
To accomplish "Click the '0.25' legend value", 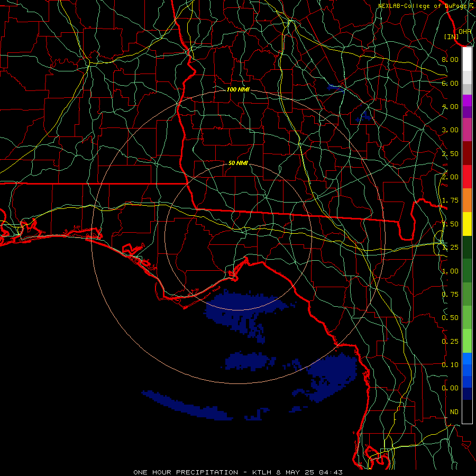I will click(450, 342).
